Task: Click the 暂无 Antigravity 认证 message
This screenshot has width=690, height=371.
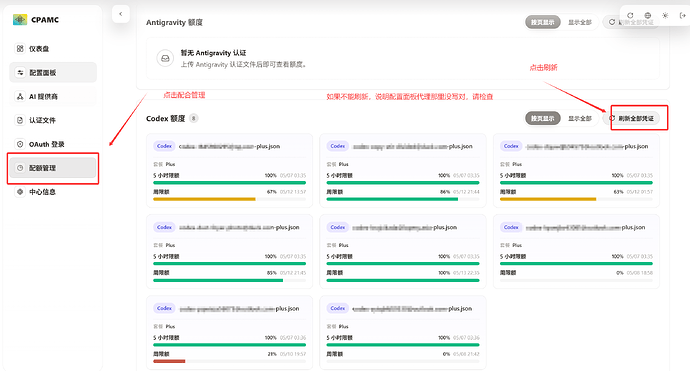Action: click(x=213, y=53)
